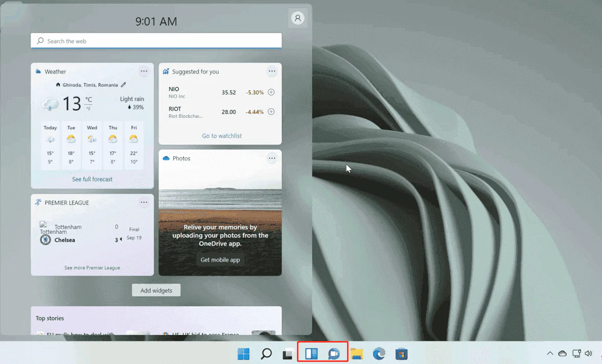Click the magnifier icon in the search bar
Image resolution: width=602 pixels, height=364 pixels.
point(40,41)
